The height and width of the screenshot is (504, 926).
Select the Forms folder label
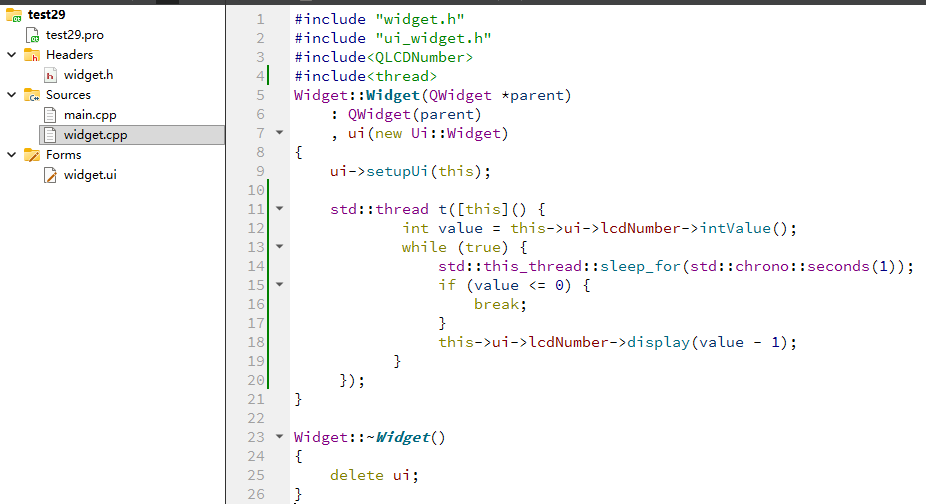(x=63, y=155)
